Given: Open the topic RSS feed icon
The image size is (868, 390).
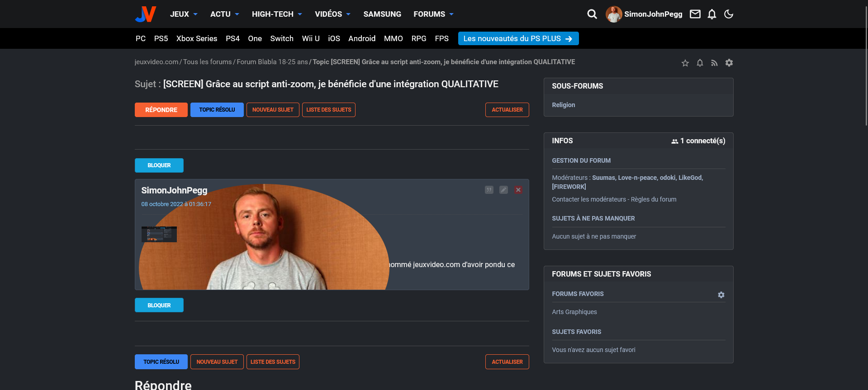Looking at the screenshot, I should click(x=714, y=63).
